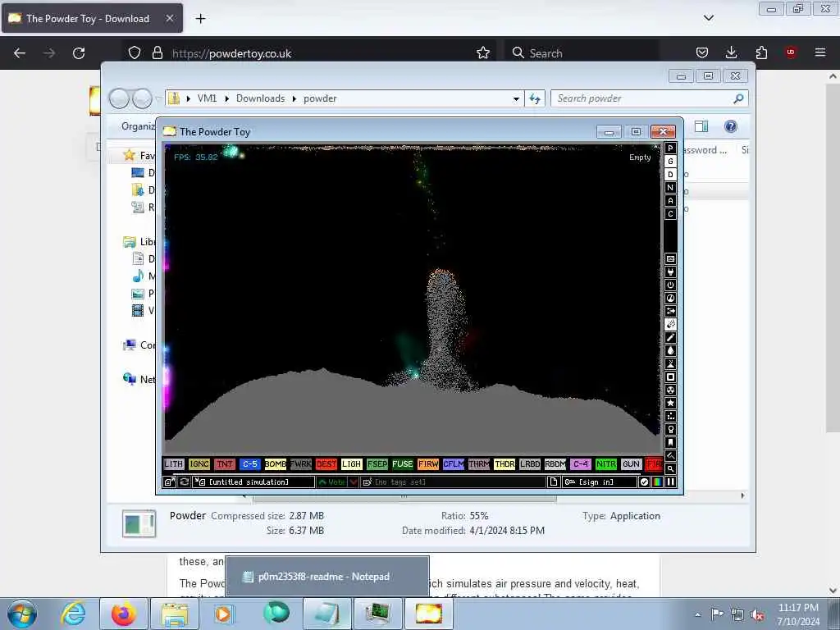The image size is (840, 630).
Task: Select the TNT element swatch
Action: coord(225,464)
